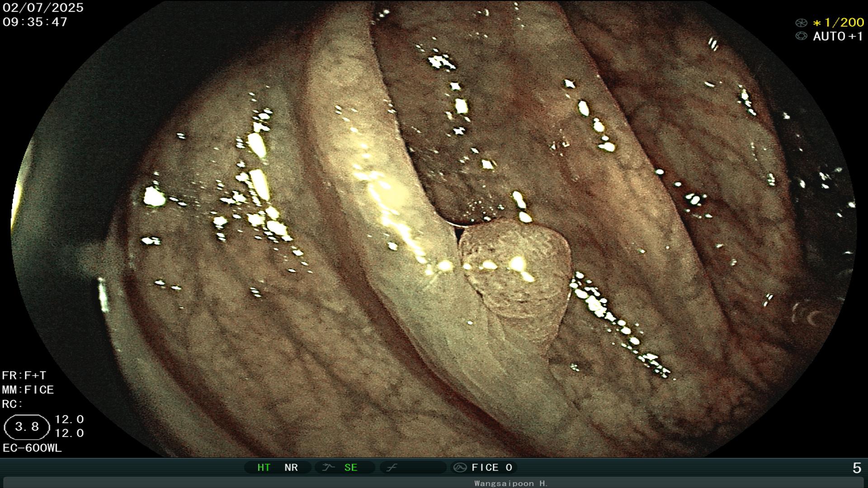Click the EC-600WL scope model label
This screenshot has width=868, height=488.
pos(32,448)
